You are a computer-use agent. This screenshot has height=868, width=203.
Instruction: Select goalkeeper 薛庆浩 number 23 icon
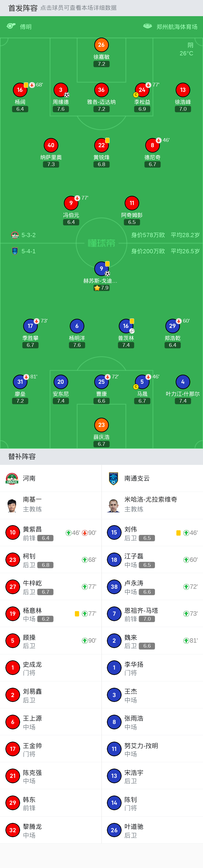[x=101, y=425]
